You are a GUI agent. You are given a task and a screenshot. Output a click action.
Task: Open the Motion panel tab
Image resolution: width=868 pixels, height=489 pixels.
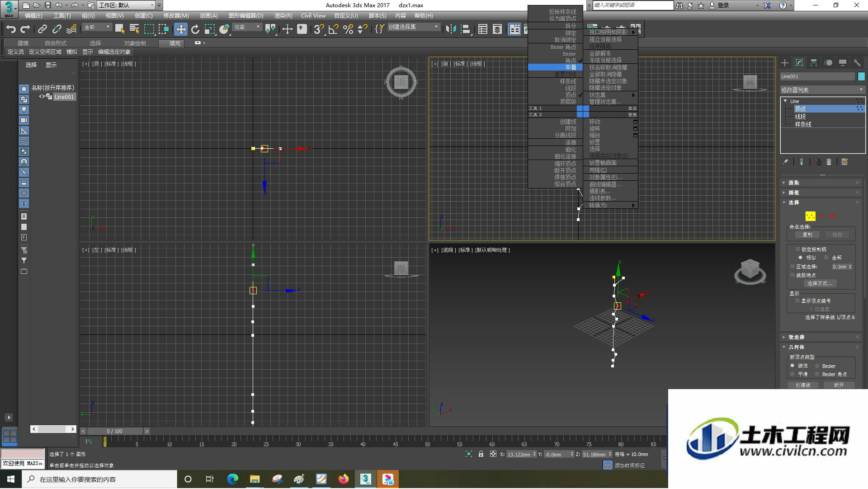pyautogui.click(x=828, y=63)
